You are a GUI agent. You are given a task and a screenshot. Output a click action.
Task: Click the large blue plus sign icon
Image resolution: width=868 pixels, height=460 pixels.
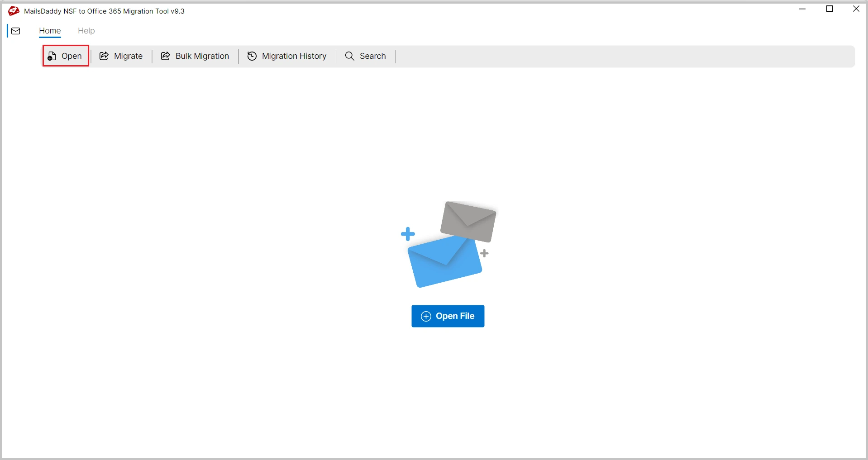(408, 234)
